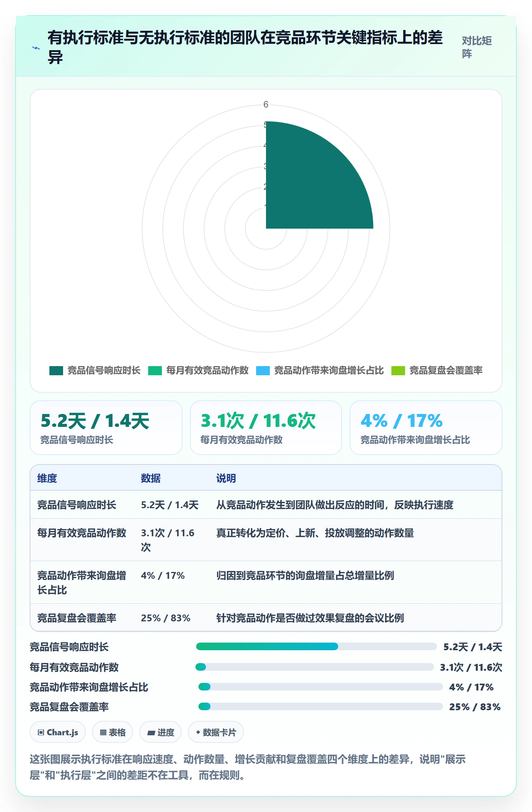
Task: Select the 表格 chip
Action: tap(112, 732)
